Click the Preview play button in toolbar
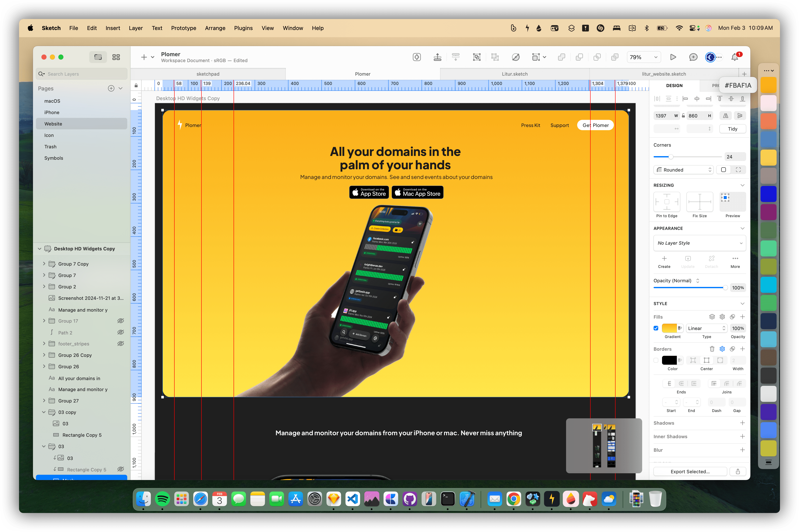 pyautogui.click(x=673, y=57)
